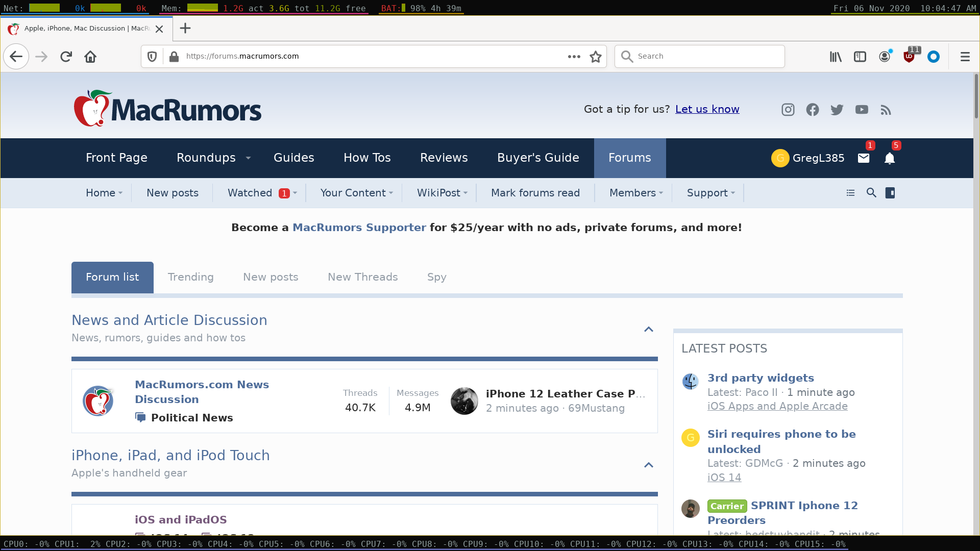Screen dimensions: 980x551
Task: Click the uBlock Origin extension icon
Action: [909, 57]
